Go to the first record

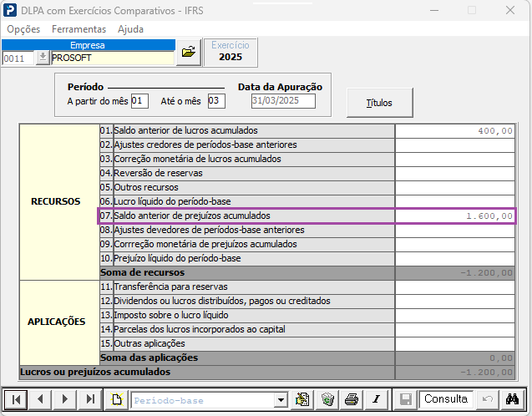tap(16, 399)
